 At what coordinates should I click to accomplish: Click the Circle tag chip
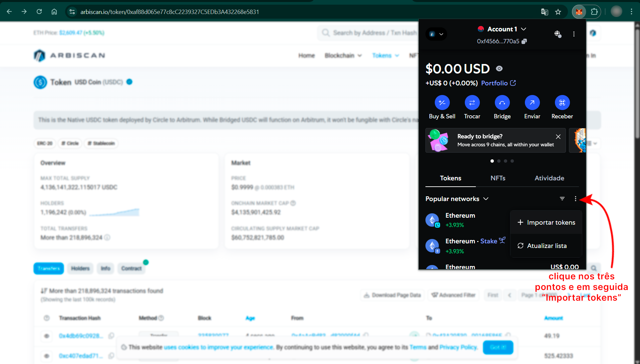tap(70, 143)
